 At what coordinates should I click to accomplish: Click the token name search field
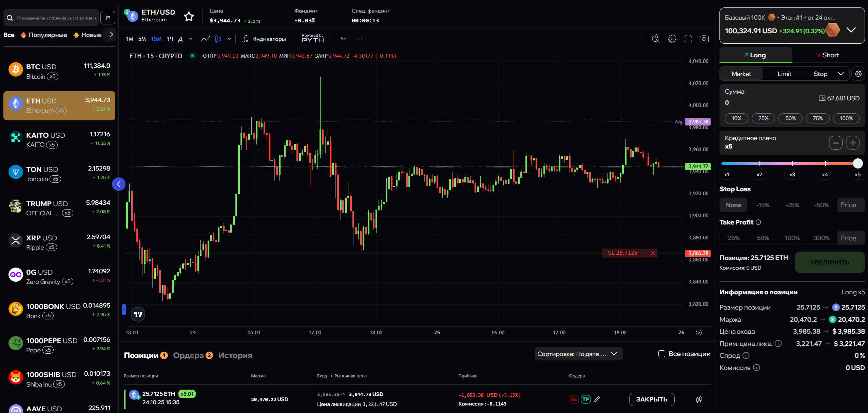(x=56, y=18)
